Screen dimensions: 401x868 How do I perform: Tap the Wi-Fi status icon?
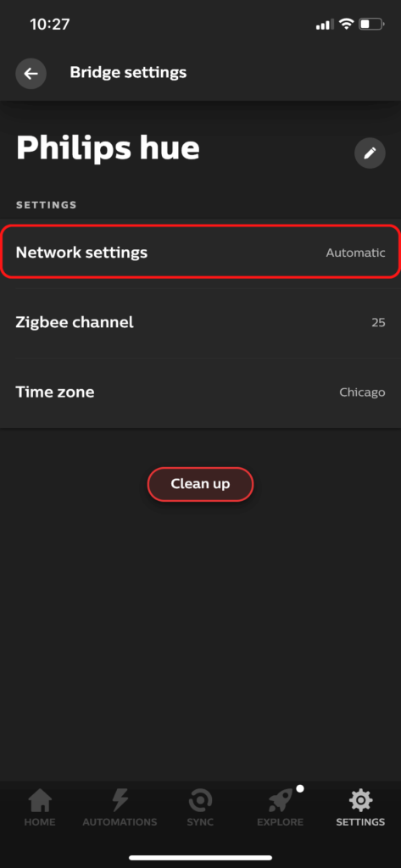[x=347, y=25]
